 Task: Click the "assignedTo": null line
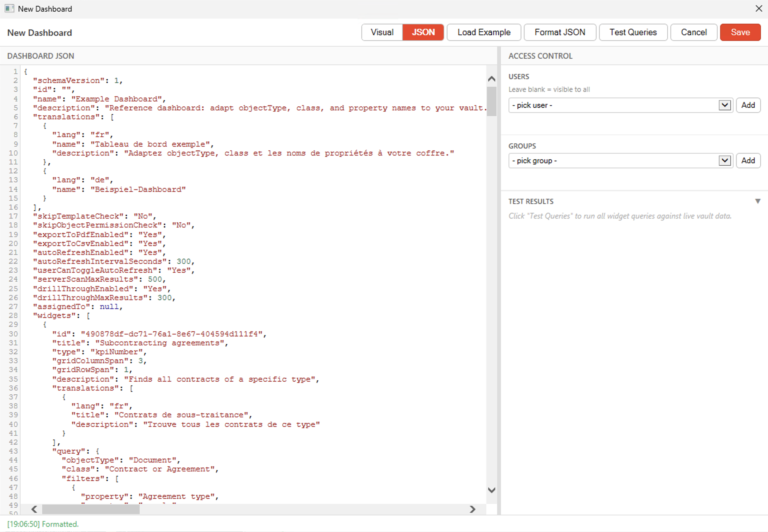78,307
